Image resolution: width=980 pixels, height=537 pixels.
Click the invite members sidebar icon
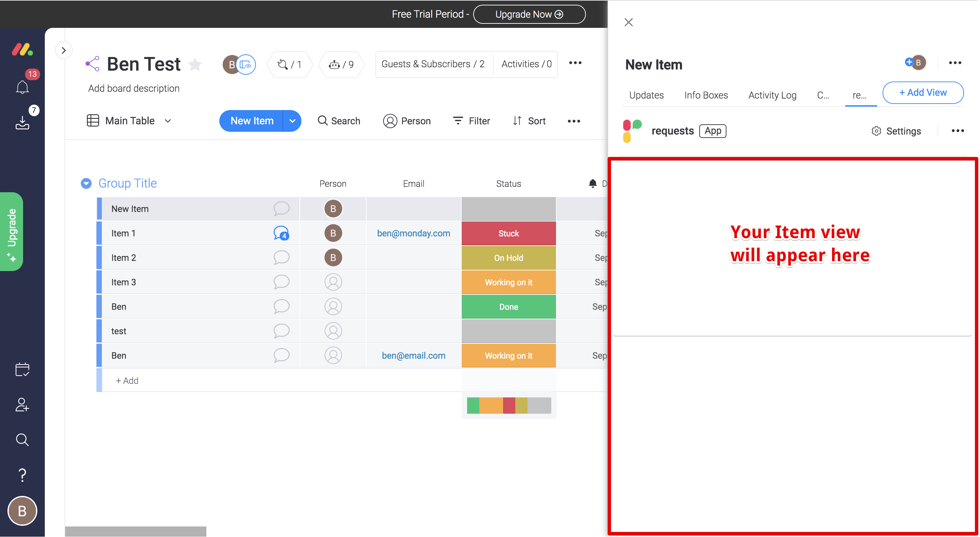tap(22, 404)
